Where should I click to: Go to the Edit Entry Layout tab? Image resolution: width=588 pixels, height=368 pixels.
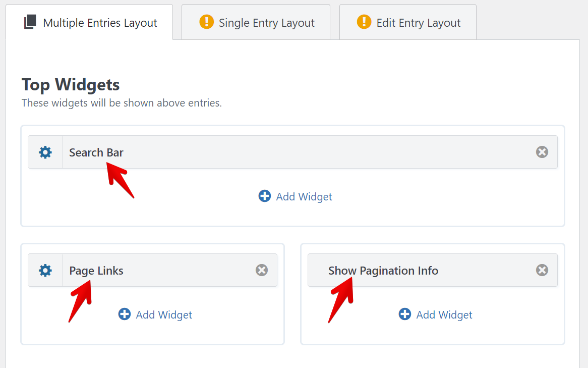pos(418,23)
